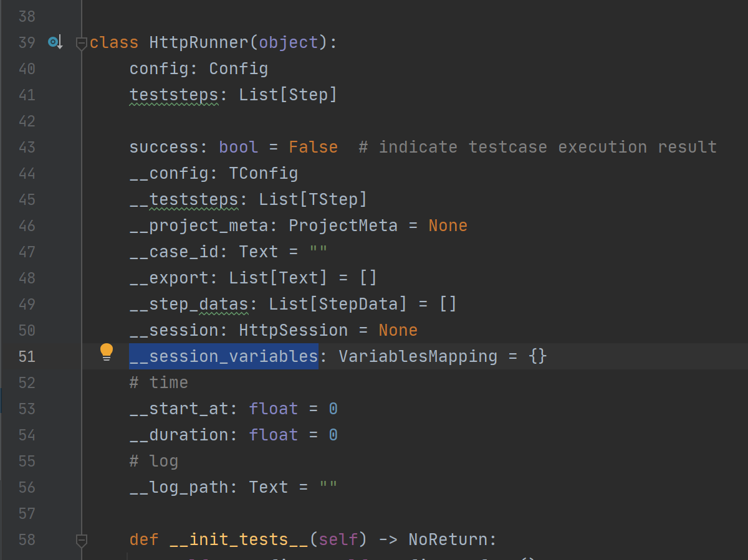Click the highlighted __session_variables identifier
Image resolution: width=748 pixels, height=560 pixels.
tap(224, 356)
